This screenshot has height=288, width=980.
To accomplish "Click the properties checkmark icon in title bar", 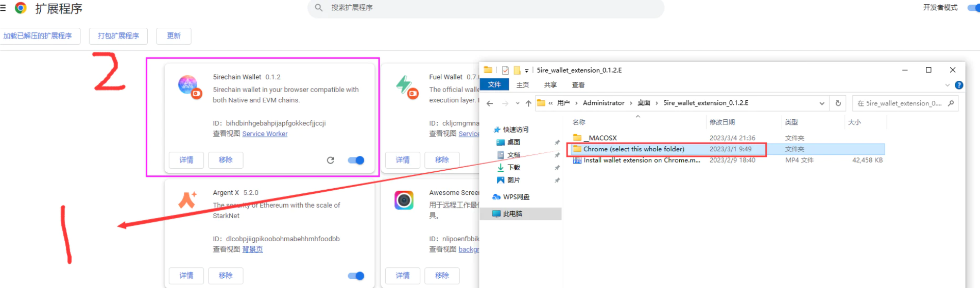I will coord(505,70).
